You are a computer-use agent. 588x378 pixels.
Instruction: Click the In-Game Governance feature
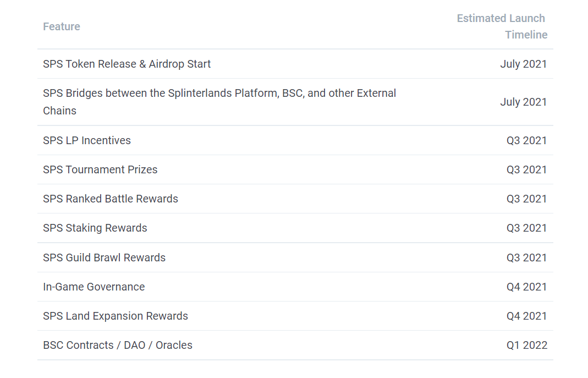click(x=94, y=287)
